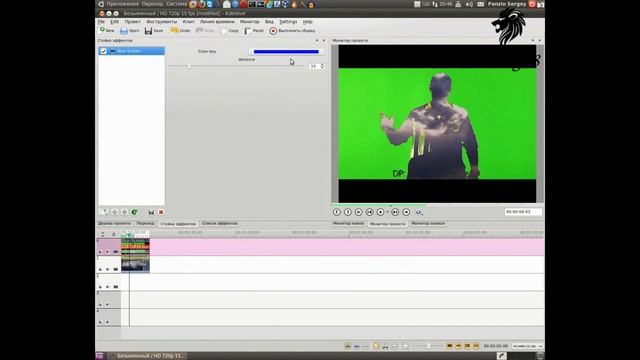Click the Blue Screen clip on pink track
Viewport: 640px width, 360px height.
point(135,247)
